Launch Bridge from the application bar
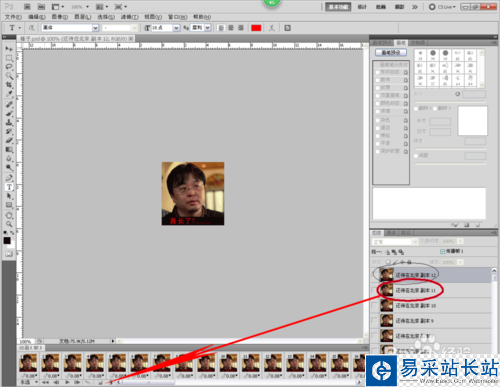 click(27, 7)
